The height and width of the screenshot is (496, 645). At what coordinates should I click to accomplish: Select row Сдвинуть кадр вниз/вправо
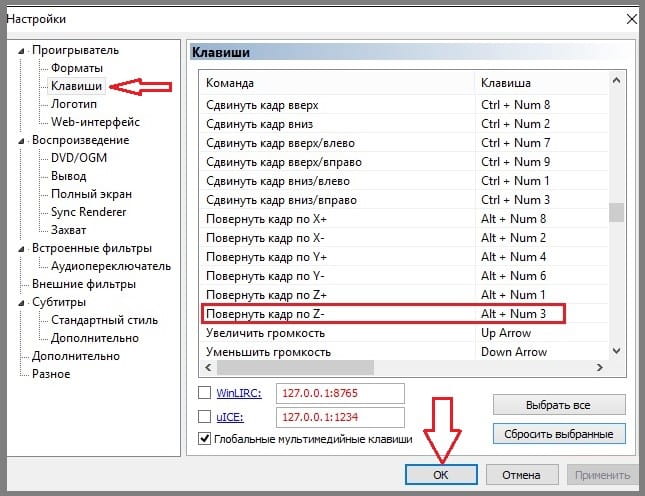(404, 200)
